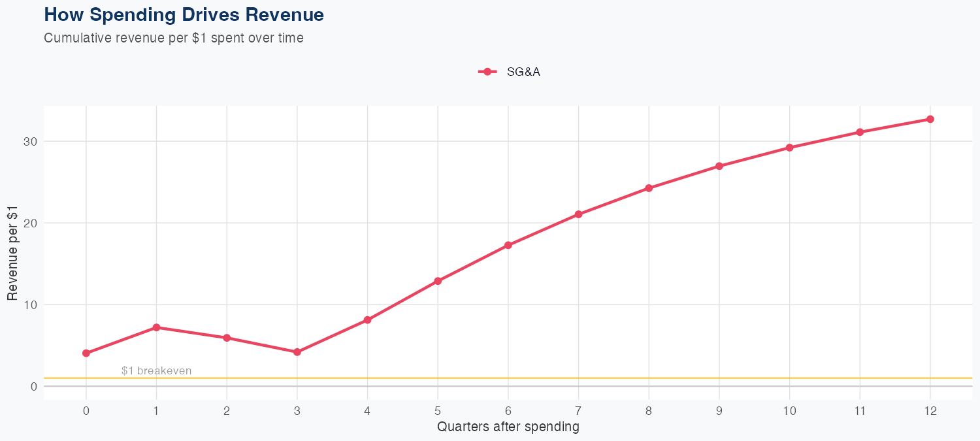The height and width of the screenshot is (441, 980).
Task: Select the quarter 11 data marker
Action: pos(860,132)
